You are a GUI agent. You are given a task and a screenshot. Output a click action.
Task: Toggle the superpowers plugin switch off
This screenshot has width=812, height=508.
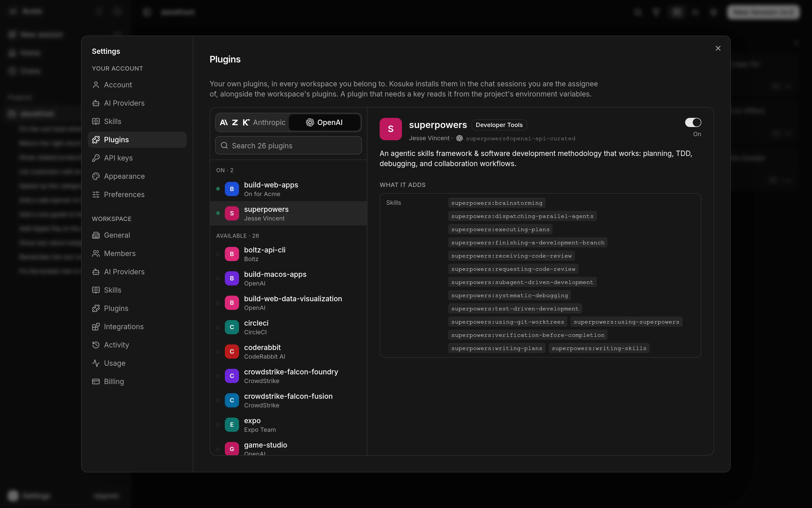coord(693,122)
